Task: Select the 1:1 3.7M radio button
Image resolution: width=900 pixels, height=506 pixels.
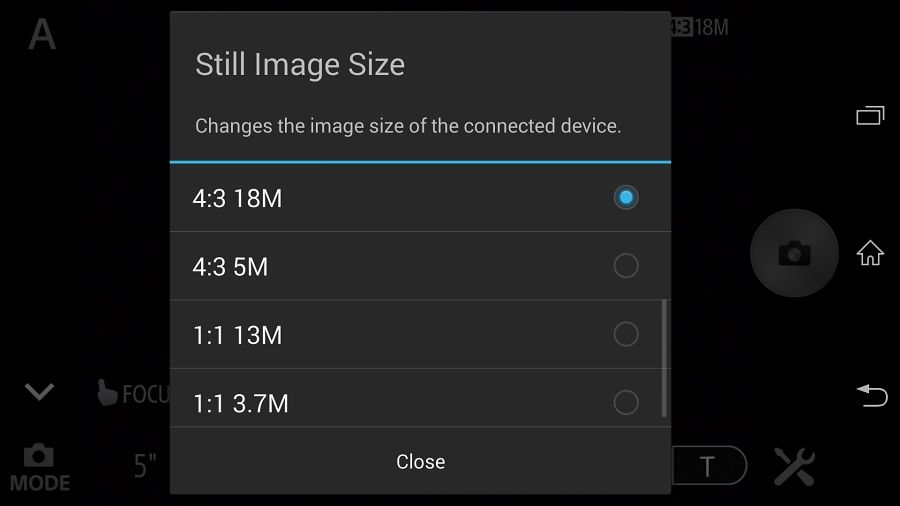Action: coord(626,402)
